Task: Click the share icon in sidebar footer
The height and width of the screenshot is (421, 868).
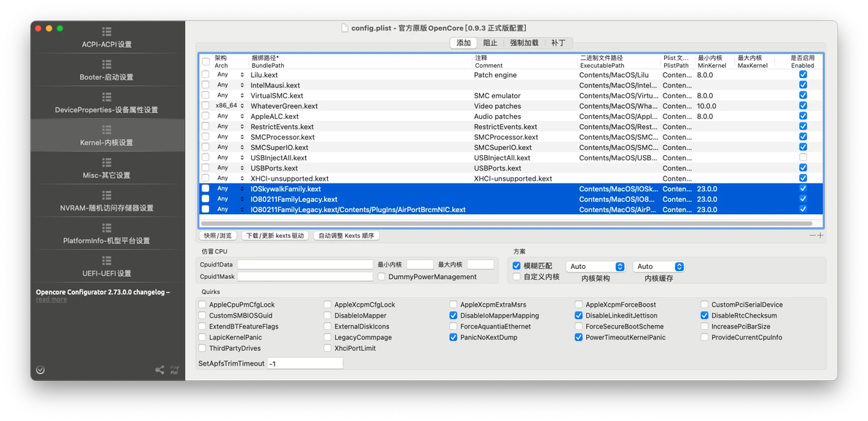Action: (159, 370)
